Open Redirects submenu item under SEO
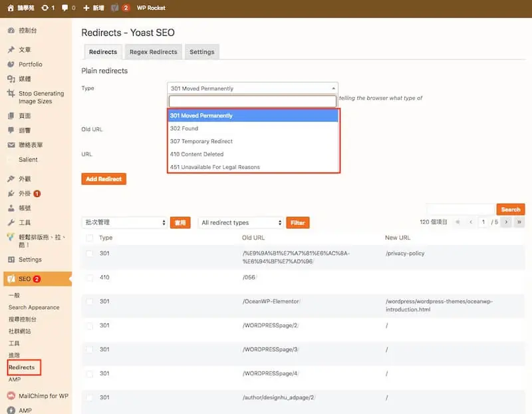Viewport: 532px width, 414px height. pyautogui.click(x=22, y=367)
